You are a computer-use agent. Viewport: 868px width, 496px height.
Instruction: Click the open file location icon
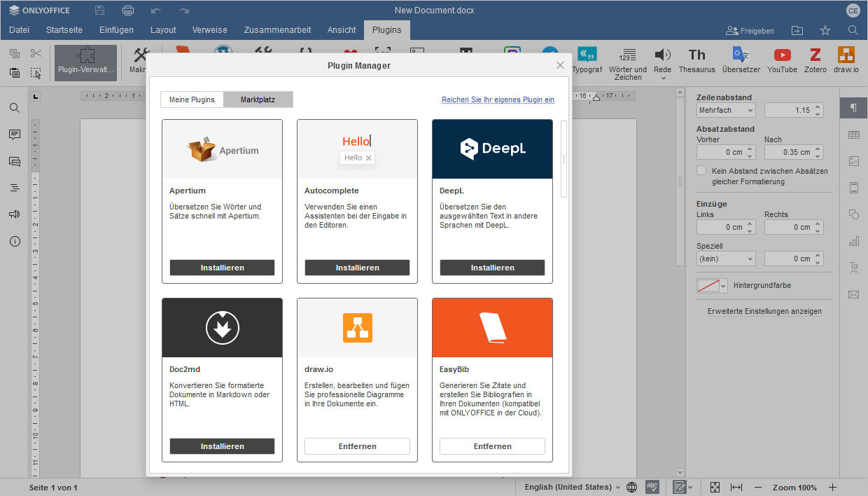(797, 30)
